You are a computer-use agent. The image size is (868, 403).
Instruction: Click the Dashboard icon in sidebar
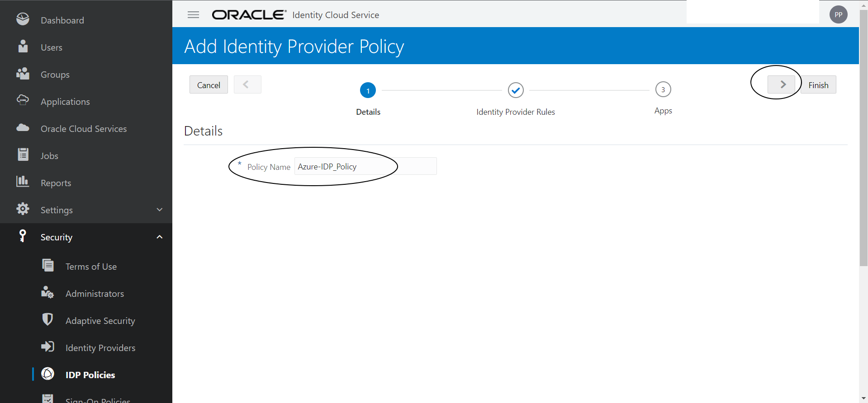pyautogui.click(x=23, y=19)
